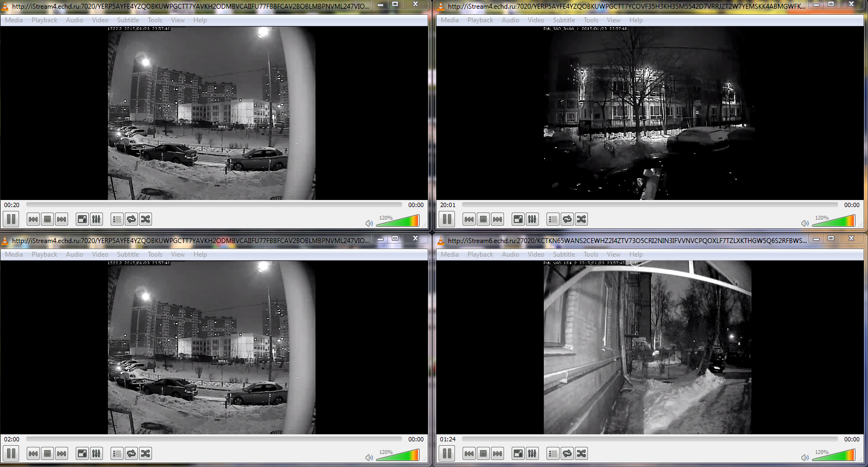Click the volume slider in bottom-right window
Screen dimensions: 868x467
[x=834, y=455]
